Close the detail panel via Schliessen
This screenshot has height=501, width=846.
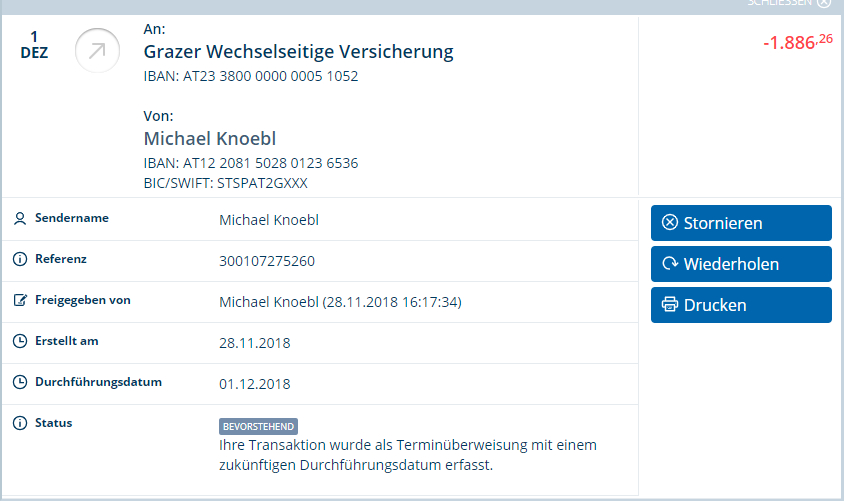(x=789, y=3)
